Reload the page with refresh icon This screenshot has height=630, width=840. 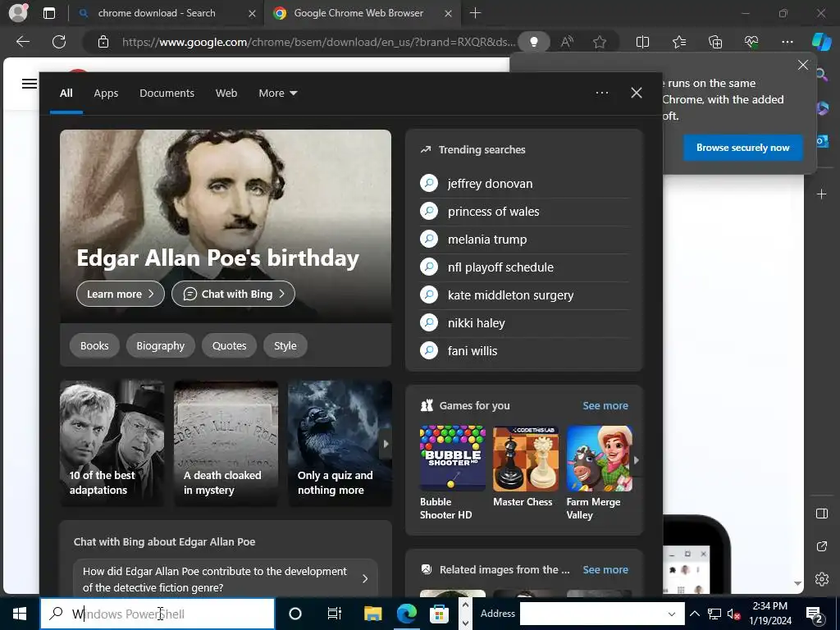point(59,42)
